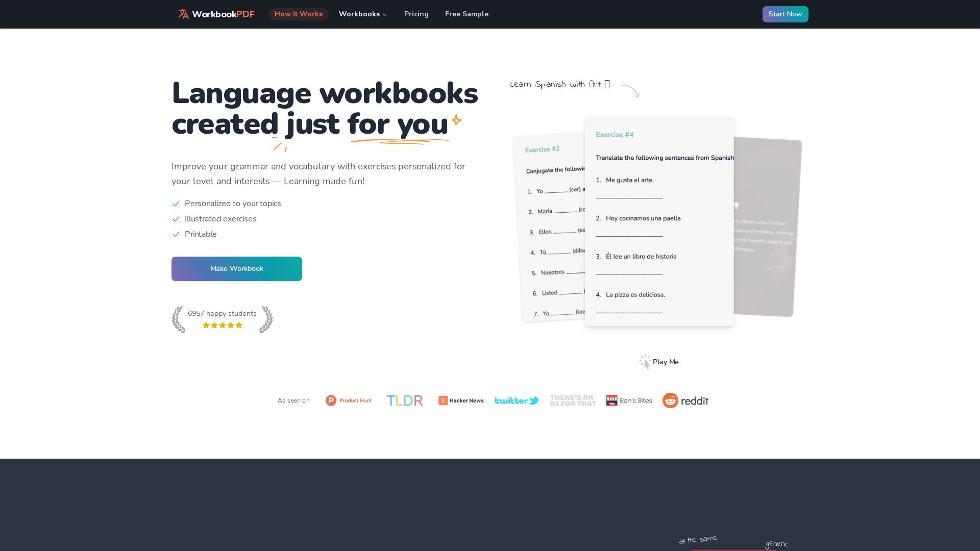
Task: Click the Start Now button
Action: pos(785,14)
